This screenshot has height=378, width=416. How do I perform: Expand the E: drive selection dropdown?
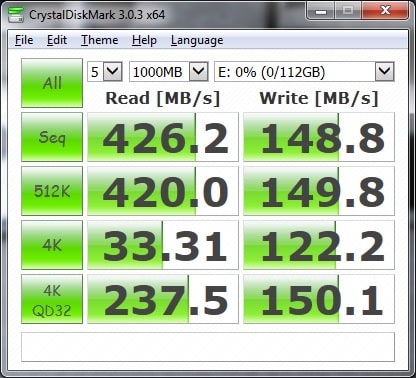coord(385,71)
